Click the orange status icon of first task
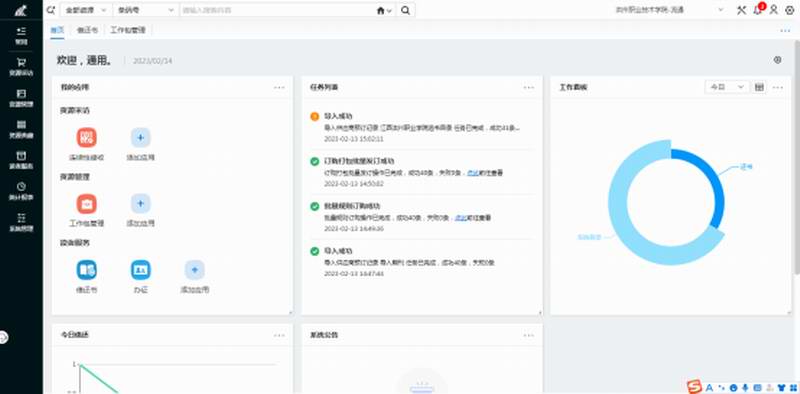Image resolution: width=800 pixels, height=394 pixels. coord(315,116)
